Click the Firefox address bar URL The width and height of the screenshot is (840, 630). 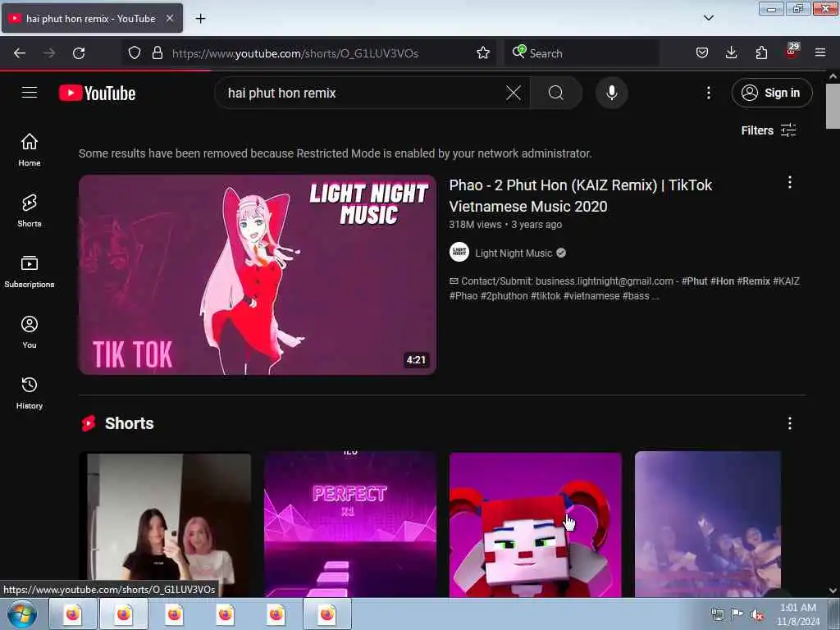295,53
